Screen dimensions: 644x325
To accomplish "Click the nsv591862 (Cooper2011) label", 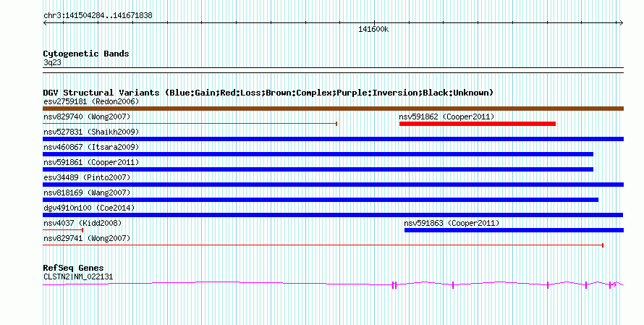I will tap(446, 117).
